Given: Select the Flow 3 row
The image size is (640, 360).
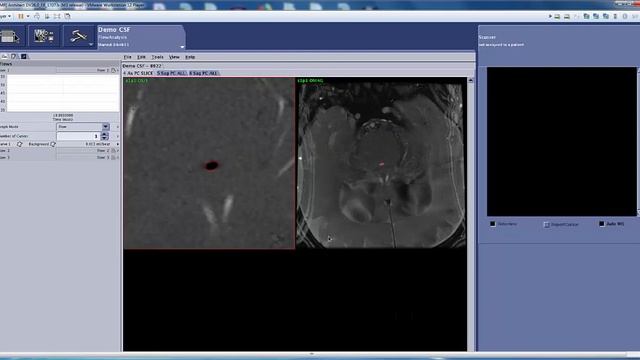Looking at the screenshot, I should coord(59,157).
